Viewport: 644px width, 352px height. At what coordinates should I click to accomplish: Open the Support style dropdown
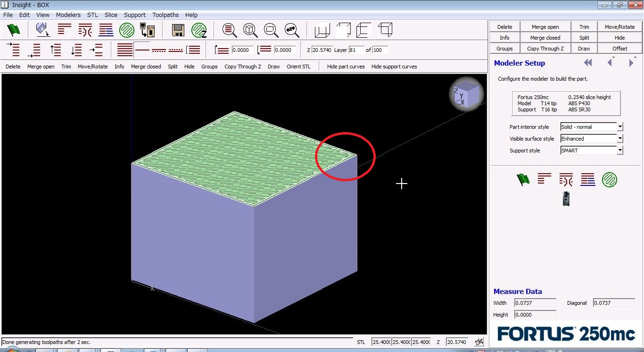[x=620, y=151]
